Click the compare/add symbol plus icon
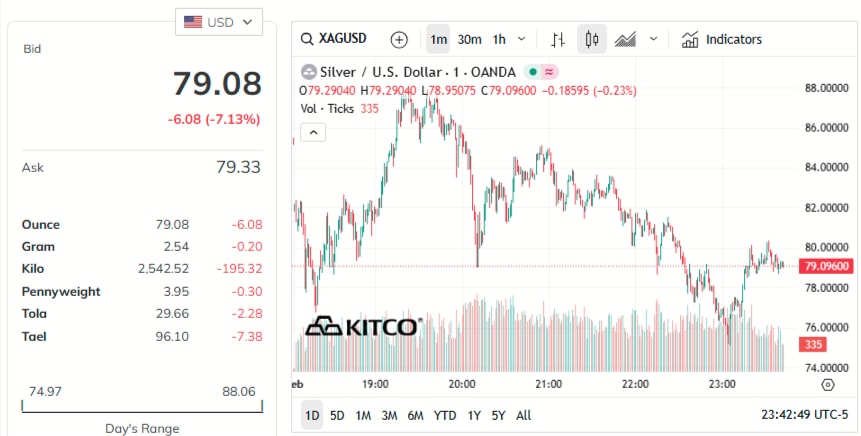The image size is (861, 436). (x=399, y=40)
